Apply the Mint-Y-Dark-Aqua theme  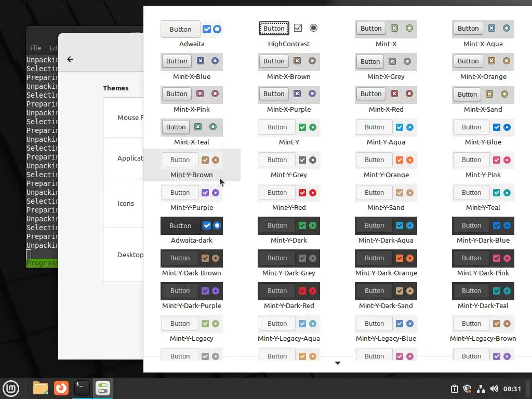[386, 231]
